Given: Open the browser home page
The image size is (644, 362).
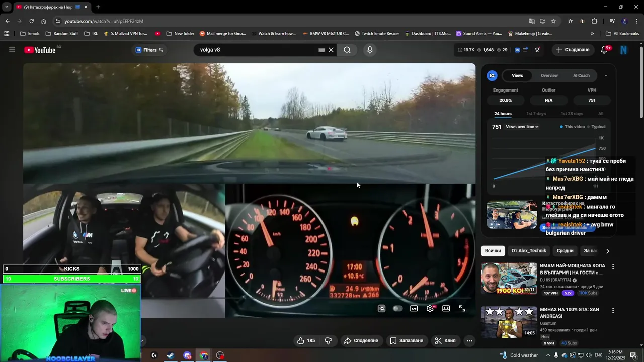Looking at the screenshot, I should click(x=43, y=21).
